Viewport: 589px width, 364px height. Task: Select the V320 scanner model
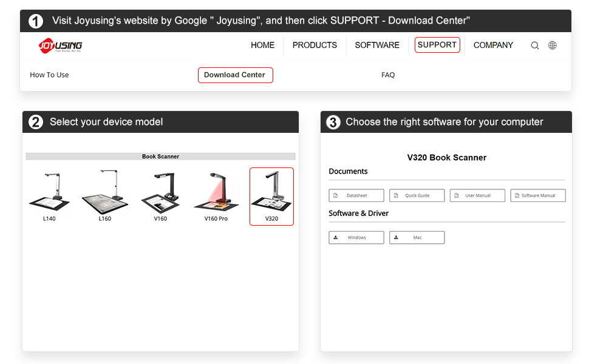[x=271, y=195]
